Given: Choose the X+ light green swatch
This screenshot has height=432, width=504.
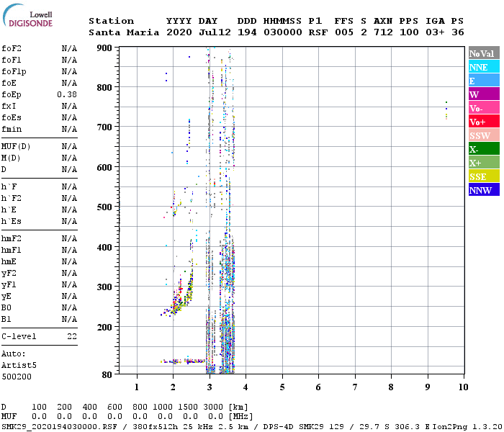Looking at the screenshot, I should click(x=484, y=162).
